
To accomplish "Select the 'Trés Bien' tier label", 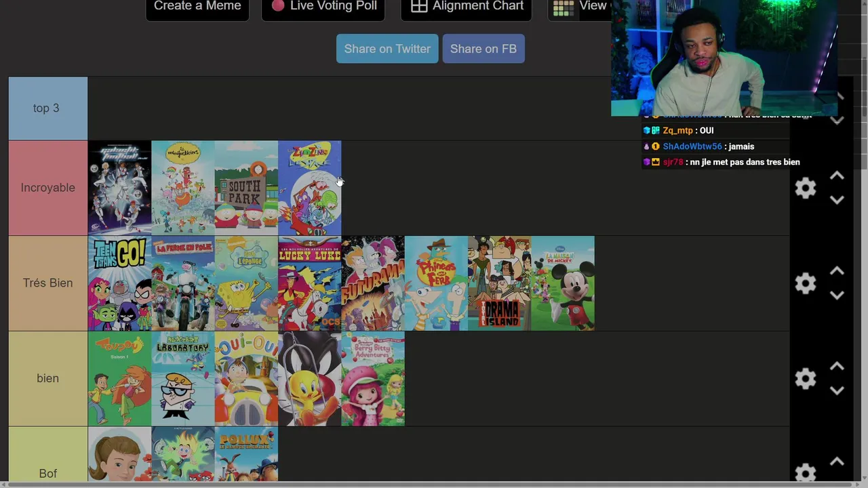I will click(x=47, y=283).
